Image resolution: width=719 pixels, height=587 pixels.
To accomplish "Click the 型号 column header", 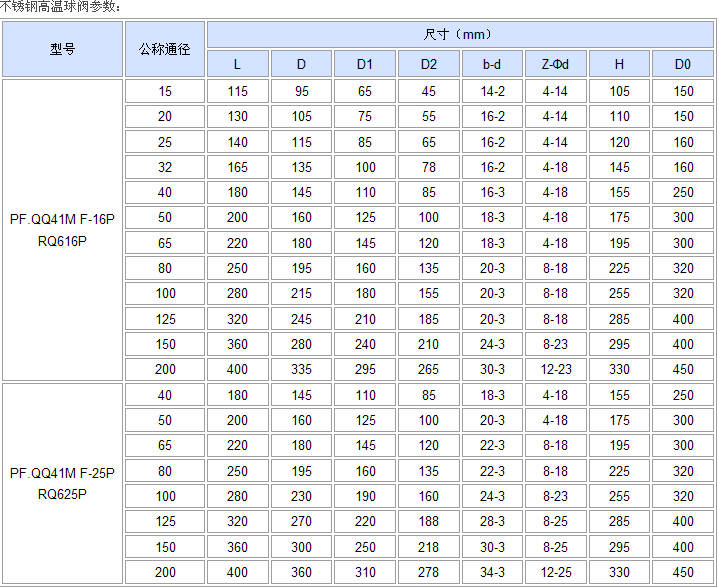I will 62,49.
